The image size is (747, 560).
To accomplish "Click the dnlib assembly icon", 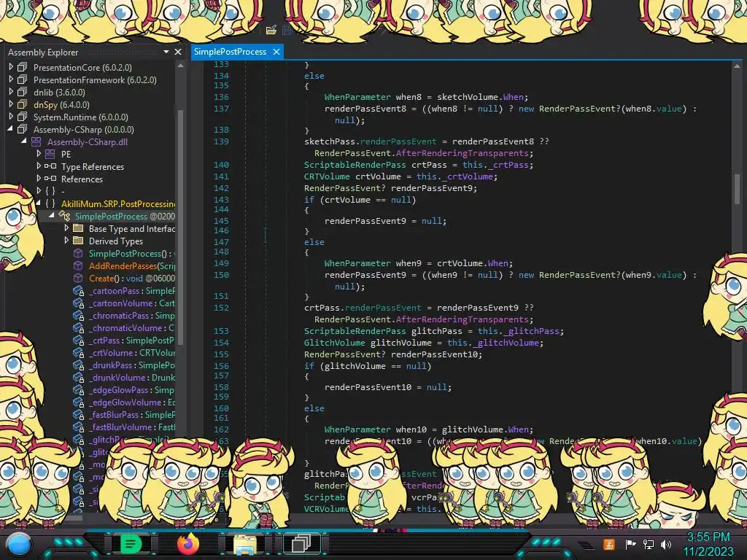I will (22, 92).
